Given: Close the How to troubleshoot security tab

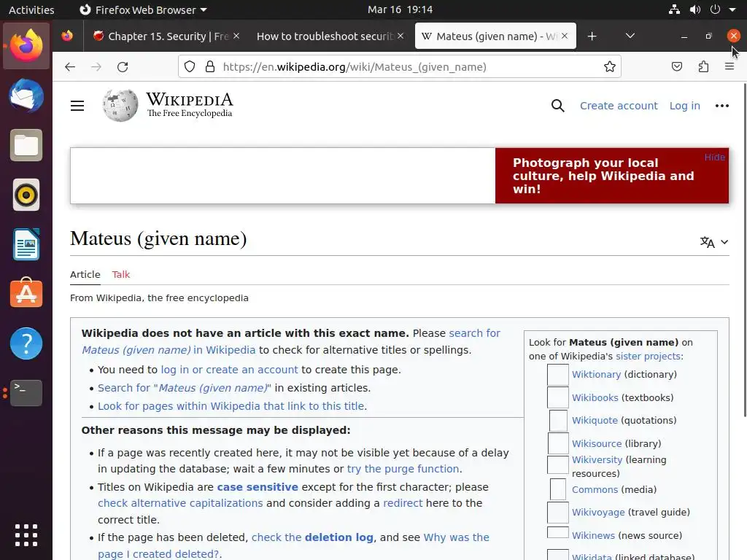Looking at the screenshot, I should (x=400, y=36).
